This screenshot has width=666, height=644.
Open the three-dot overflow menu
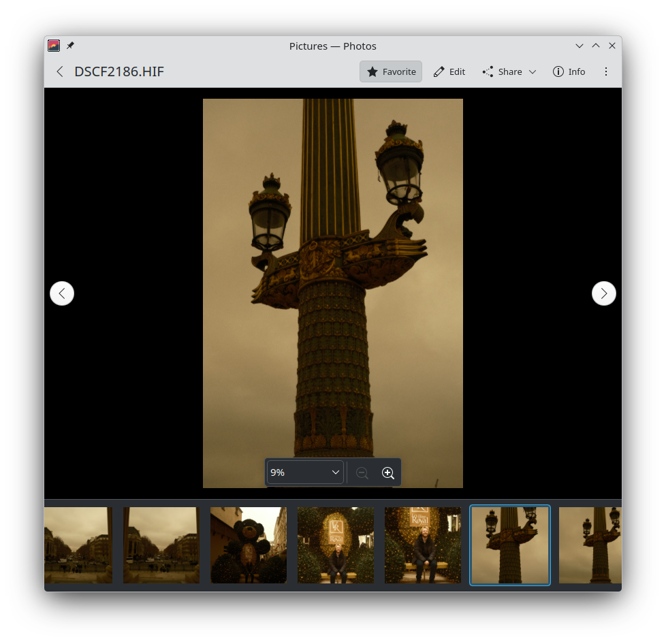[606, 71]
